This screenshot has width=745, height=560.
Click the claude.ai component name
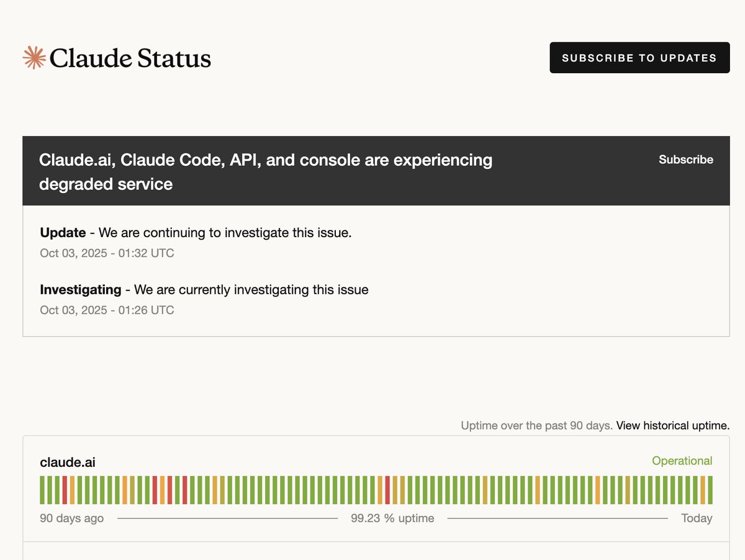click(x=68, y=462)
